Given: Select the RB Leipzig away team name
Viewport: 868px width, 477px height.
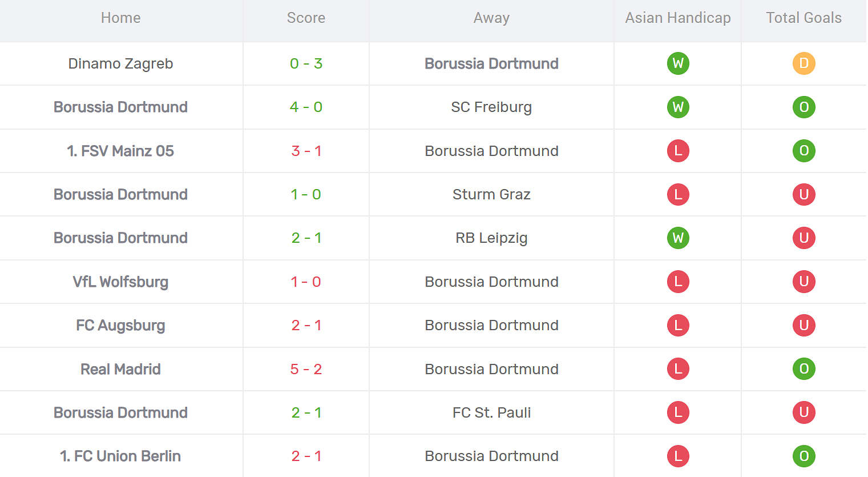Looking at the screenshot, I should [x=491, y=238].
